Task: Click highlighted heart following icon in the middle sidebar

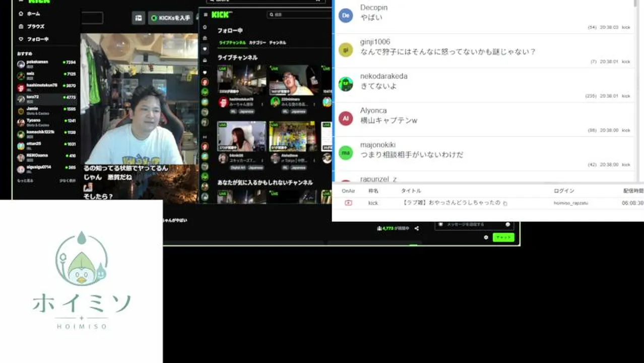Action: (205, 49)
